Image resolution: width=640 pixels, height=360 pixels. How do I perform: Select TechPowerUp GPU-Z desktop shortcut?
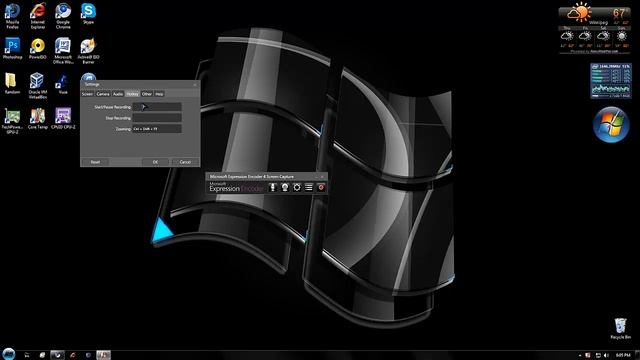[12, 121]
